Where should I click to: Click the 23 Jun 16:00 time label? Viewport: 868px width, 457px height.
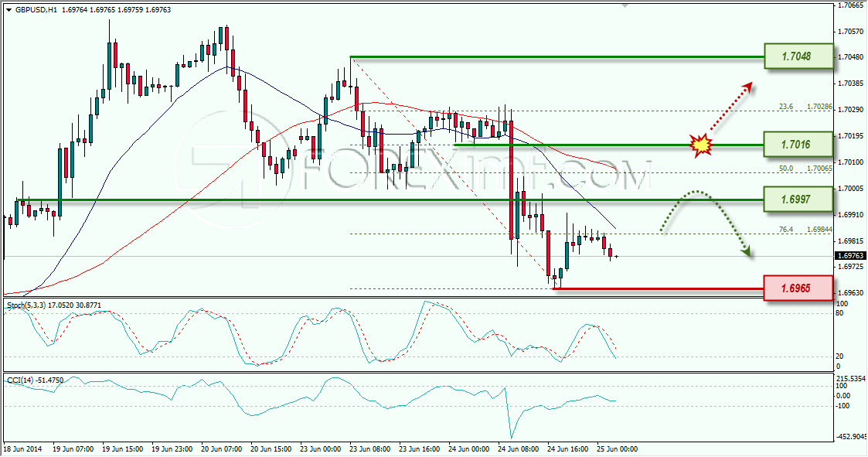(420, 448)
